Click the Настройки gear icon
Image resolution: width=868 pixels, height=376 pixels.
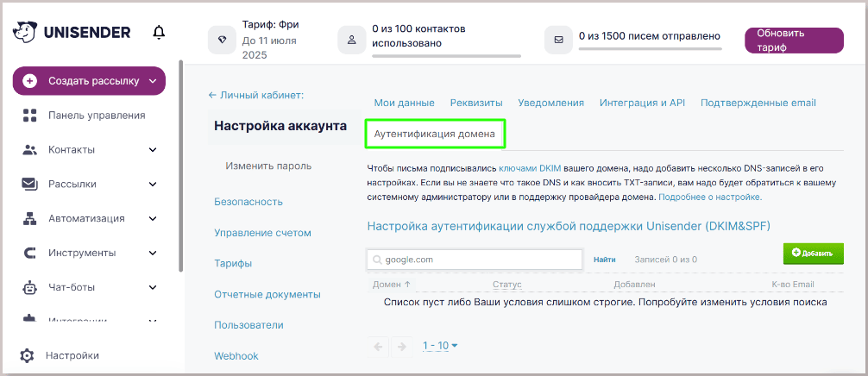27,355
